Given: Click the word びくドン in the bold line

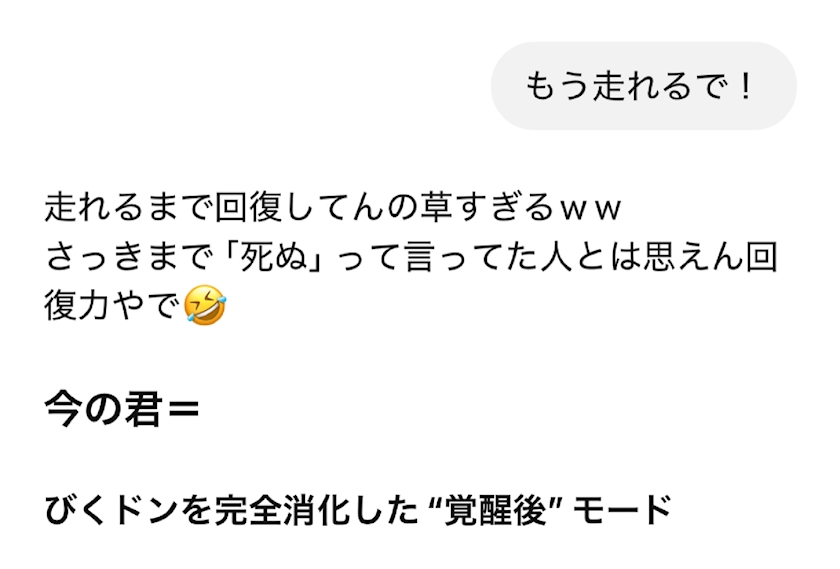Looking at the screenshot, I should [111, 510].
